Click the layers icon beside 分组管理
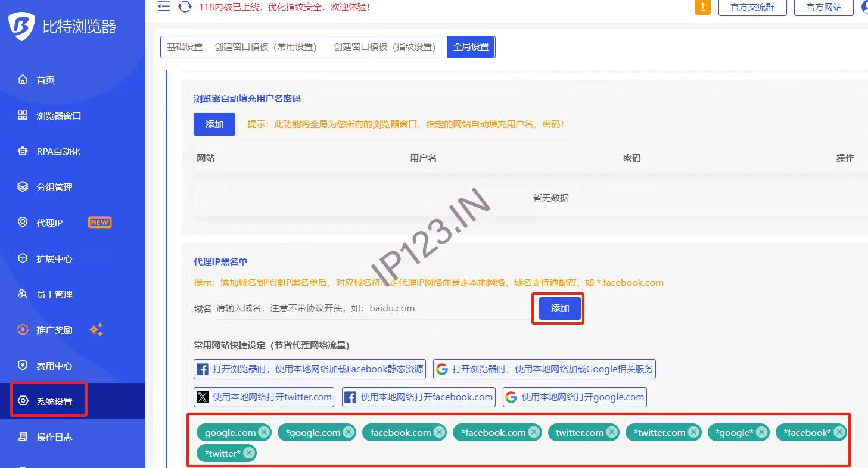The height and width of the screenshot is (468, 868). (23, 187)
